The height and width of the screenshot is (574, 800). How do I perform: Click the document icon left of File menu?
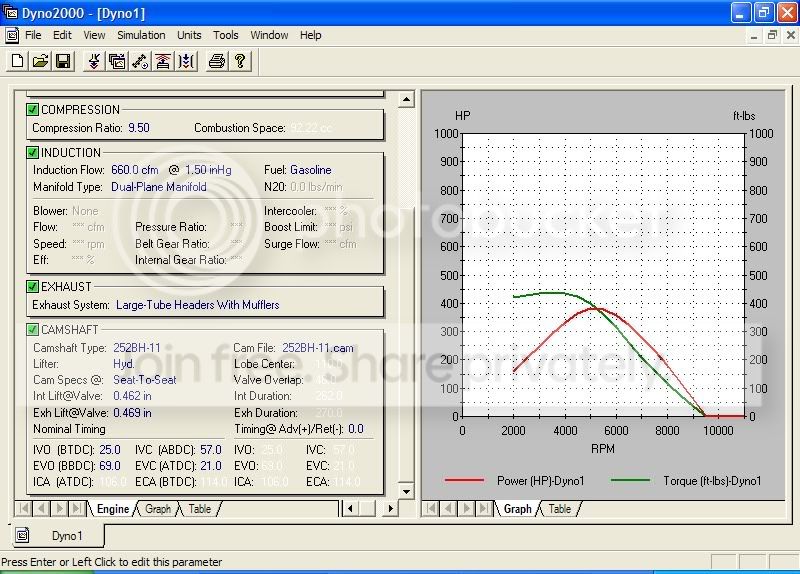tap(12, 35)
